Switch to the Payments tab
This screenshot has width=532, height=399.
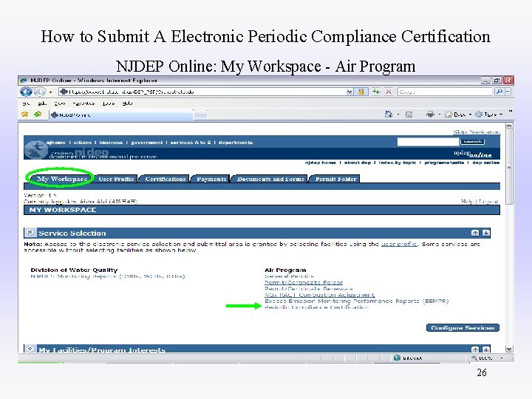pos(211,179)
